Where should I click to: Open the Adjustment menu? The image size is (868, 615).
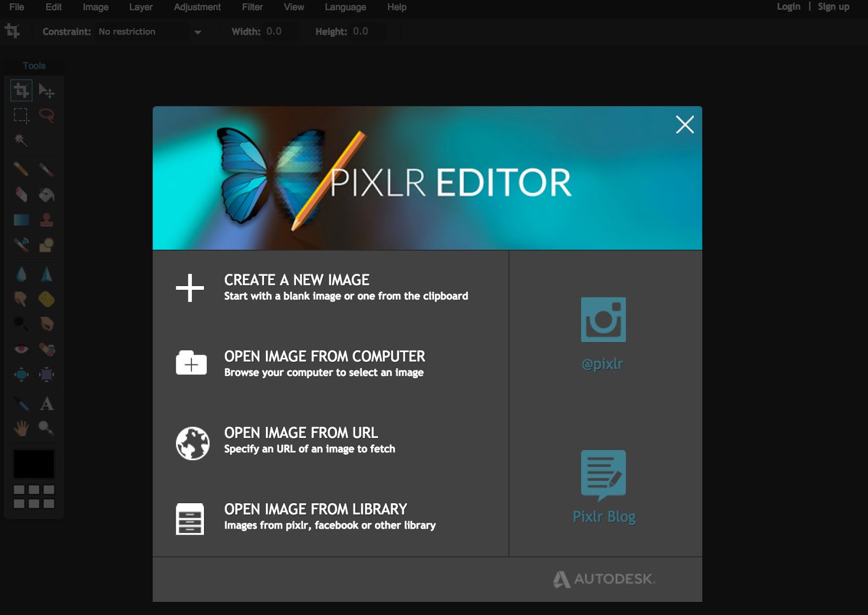tap(197, 7)
